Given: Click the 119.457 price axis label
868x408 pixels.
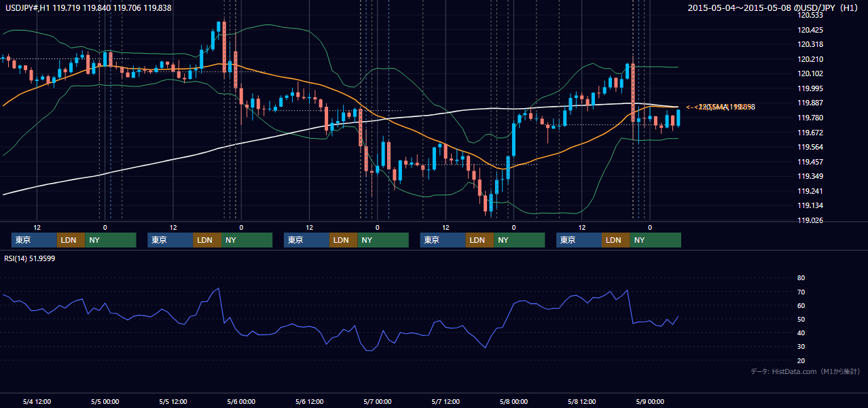Looking at the screenshot, I should 810,162.
